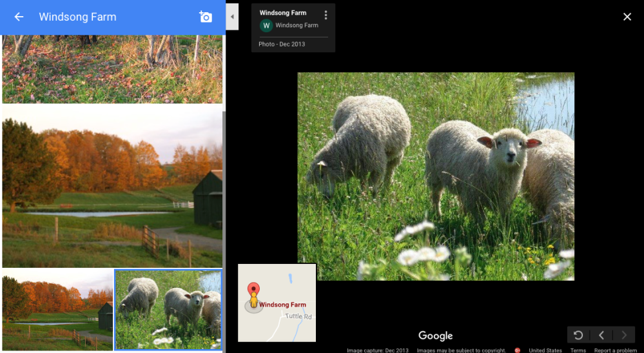The image size is (644, 353).
Task: Click the United States link
Action: pos(545,350)
